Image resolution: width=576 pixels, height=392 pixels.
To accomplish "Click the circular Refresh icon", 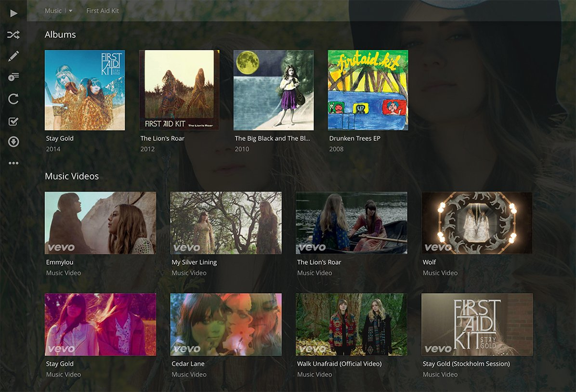I will coord(14,99).
